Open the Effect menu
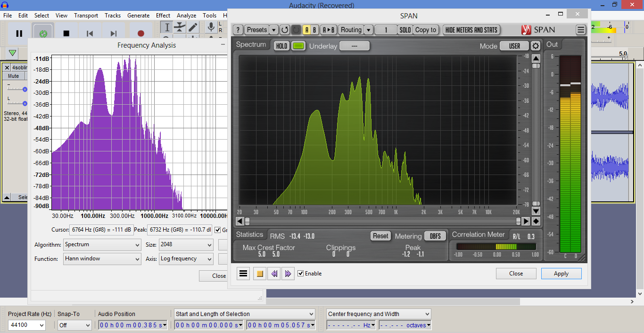 click(163, 16)
